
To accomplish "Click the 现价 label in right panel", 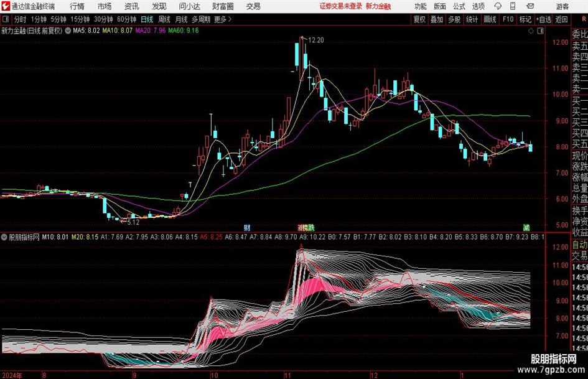I will point(580,156).
